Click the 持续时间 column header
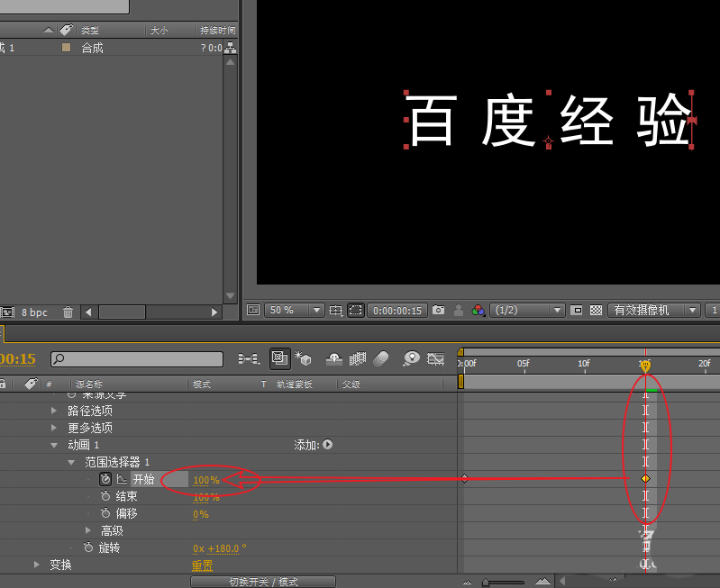The width and height of the screenshot is (720, 588). click(x=218, y=31)
